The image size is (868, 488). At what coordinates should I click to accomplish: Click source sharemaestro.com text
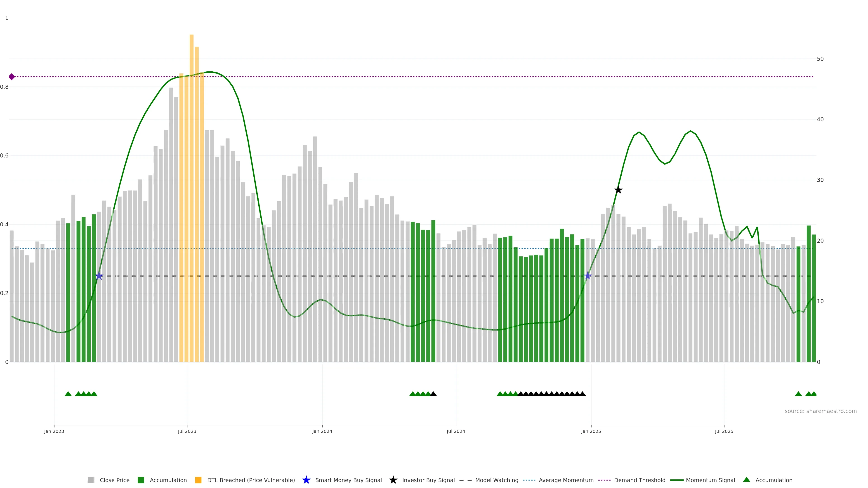[821, 411]
